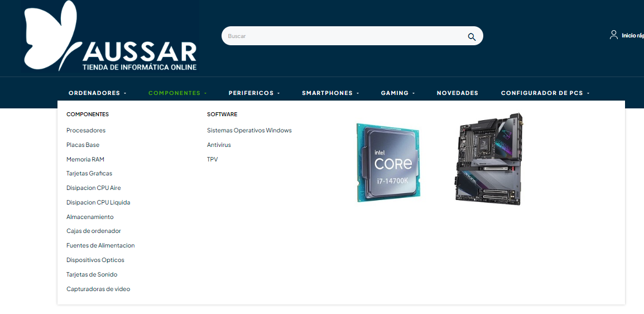Focus the Buscar search field

point(352,36)
